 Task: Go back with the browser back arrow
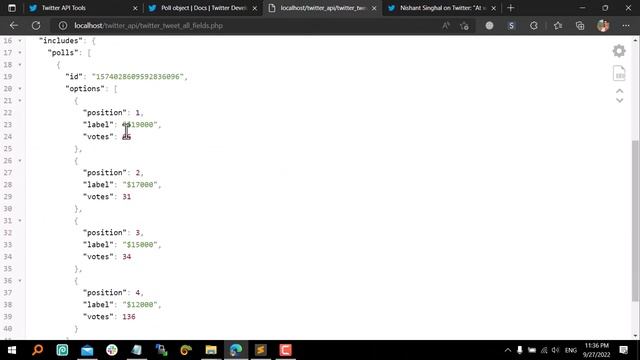pyautogui.click(x=14, y=25)
